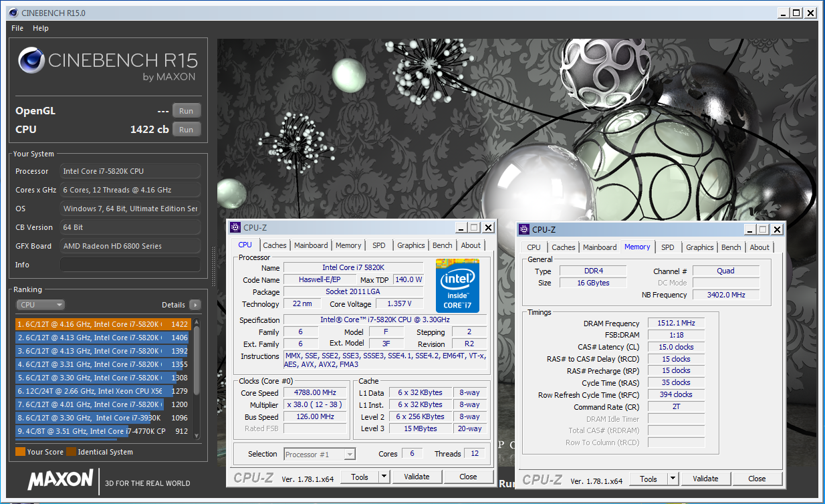
Task: Switch to Mainboard tab in left CPU-Z window
Action: (311, 245)
